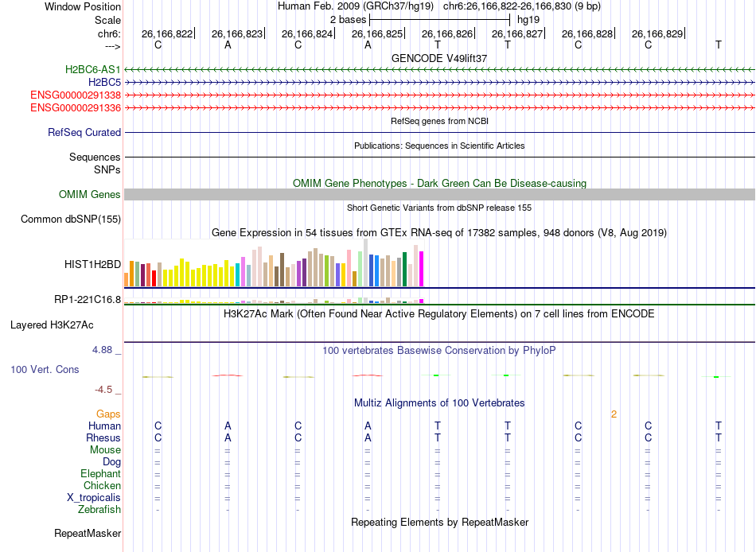This screenshot has width=756, height=552.
Task: Click the 26,166,822 coordinate label
Action: click(167, 33)
